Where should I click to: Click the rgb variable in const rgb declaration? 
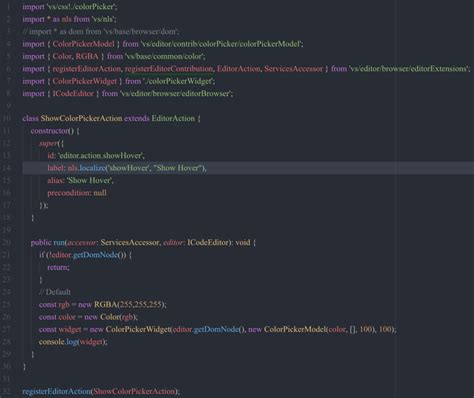tap(64, 305)
